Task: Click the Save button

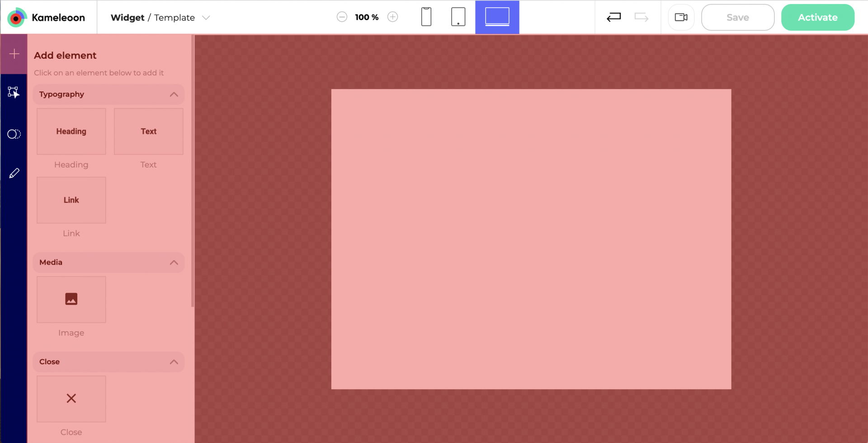Action: [x=738, y=17]
